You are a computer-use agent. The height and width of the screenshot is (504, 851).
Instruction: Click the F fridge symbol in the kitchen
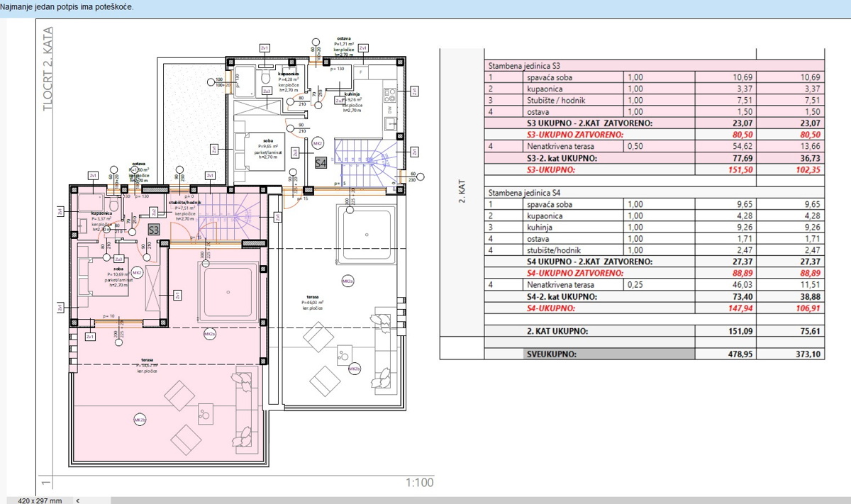pyautogui.click(x=361, y=73)
